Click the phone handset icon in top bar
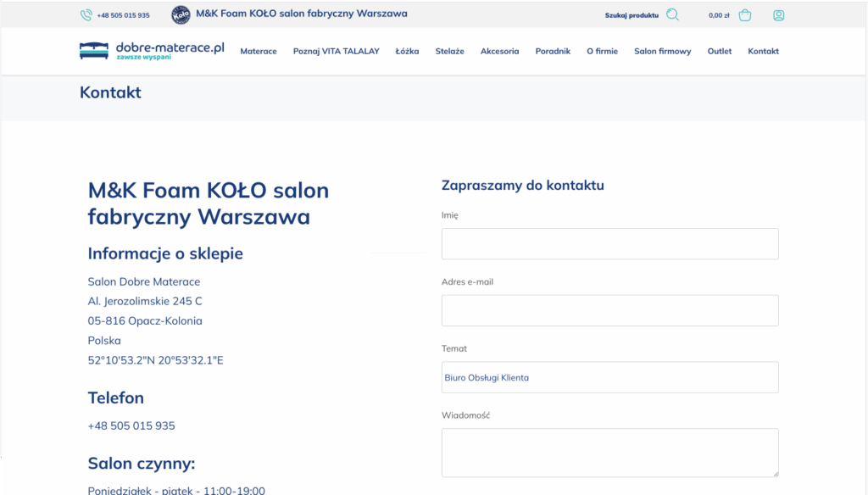The width and height of the screenshot is (868, 495). pyautogui.click(x=86, y=15)
